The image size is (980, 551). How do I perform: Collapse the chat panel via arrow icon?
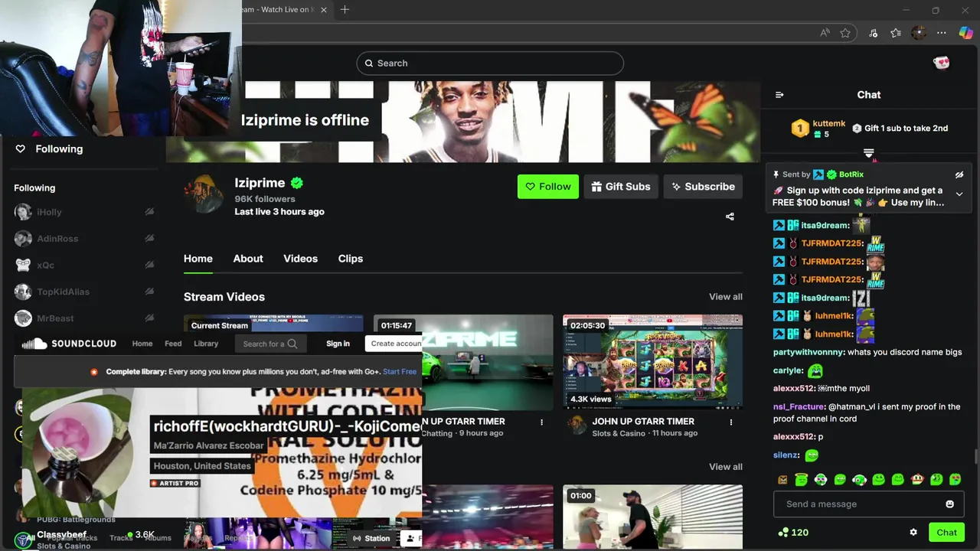pos(779,95)
